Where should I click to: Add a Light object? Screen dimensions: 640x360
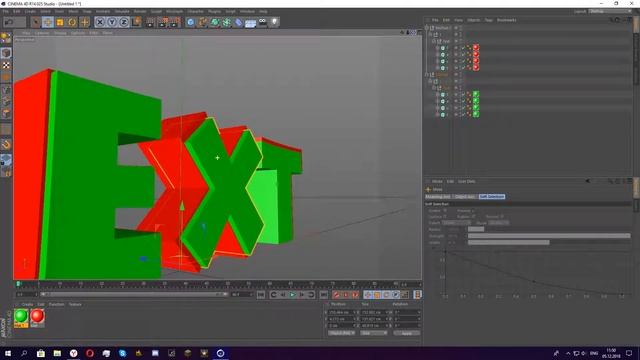coord(275,22)
